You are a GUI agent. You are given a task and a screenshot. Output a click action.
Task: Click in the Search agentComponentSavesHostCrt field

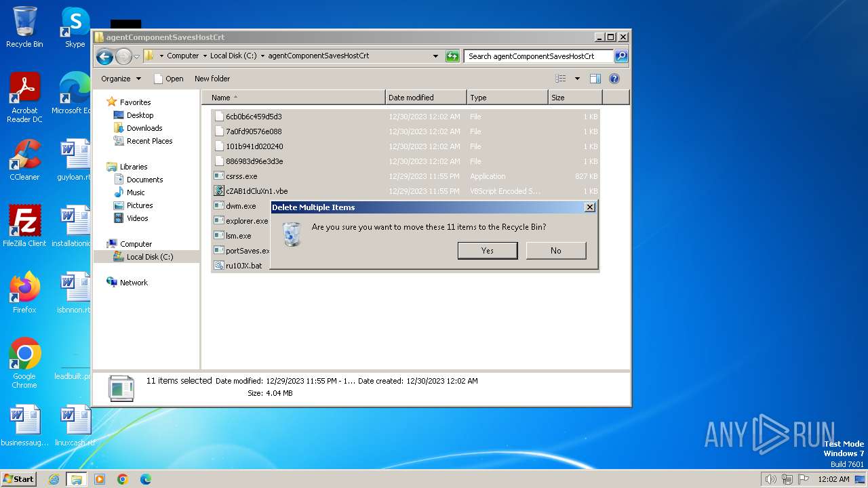[539, 56]
